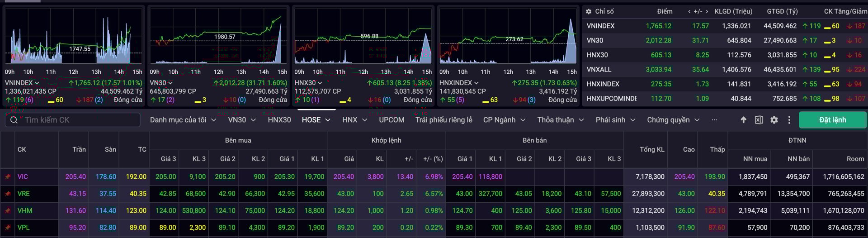The height and width of the screenshot is (238, 868).
Task: Click the up arrow scroll-to-top icon
Action: (x=743, y=120)
